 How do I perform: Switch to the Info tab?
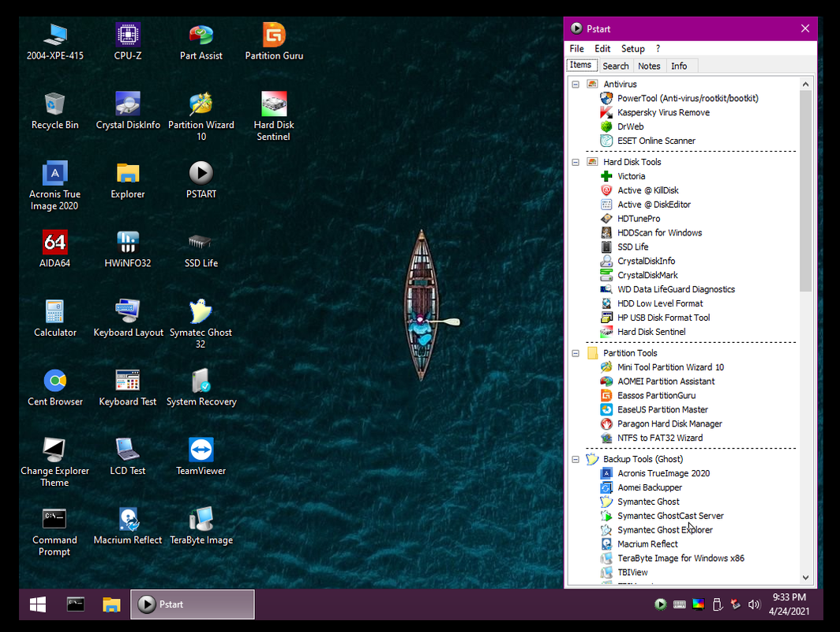point(679,66)
